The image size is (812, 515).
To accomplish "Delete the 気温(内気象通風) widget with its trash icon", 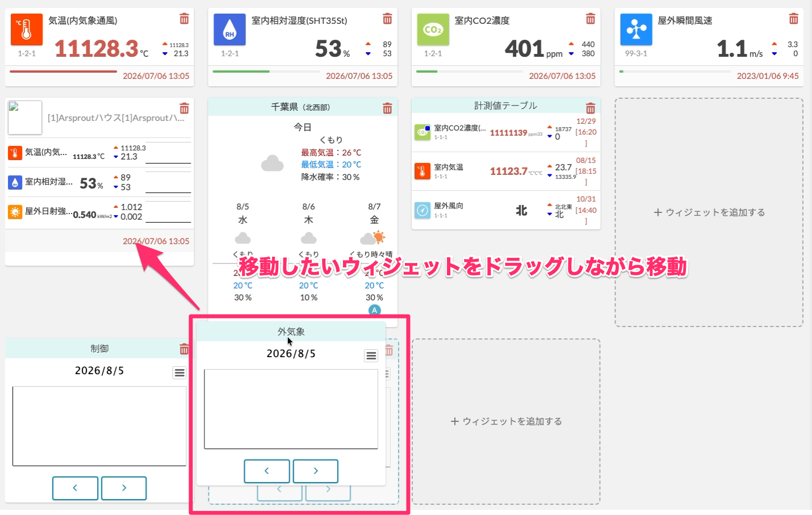I will coord(184,19).
